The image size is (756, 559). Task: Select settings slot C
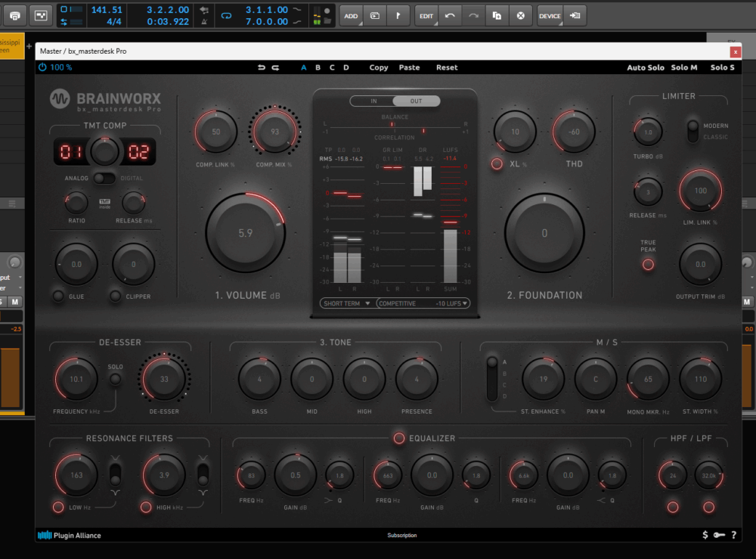tap(332, 67)
